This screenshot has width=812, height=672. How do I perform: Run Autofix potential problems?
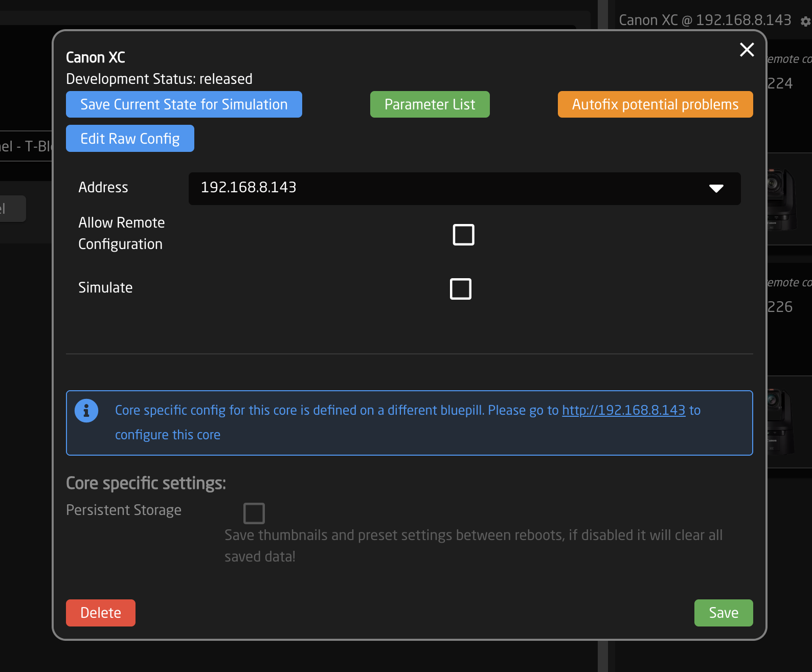(x=655, y=104)
